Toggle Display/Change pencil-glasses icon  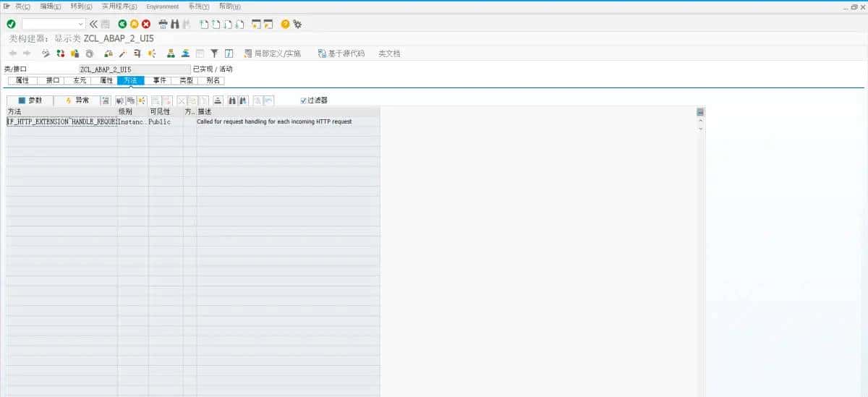coord(46,54)
